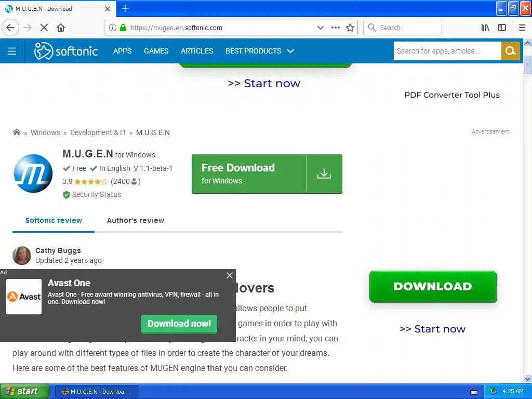
Task: Open the browser home page icon
Action: 61,28
